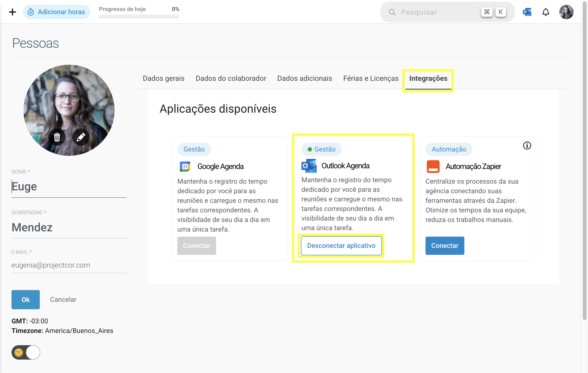The width and height of the screenshot is (588, 373).
Task: Click the green connected status dot
Action: (310, 149)
